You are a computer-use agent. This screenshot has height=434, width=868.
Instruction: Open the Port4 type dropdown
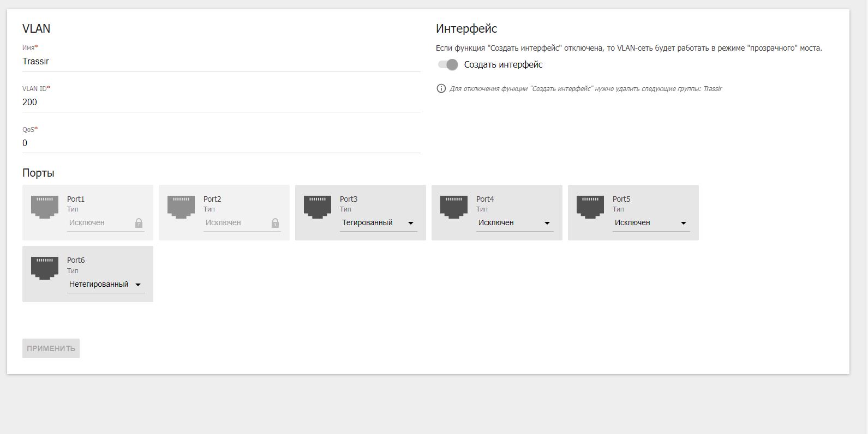514,223
